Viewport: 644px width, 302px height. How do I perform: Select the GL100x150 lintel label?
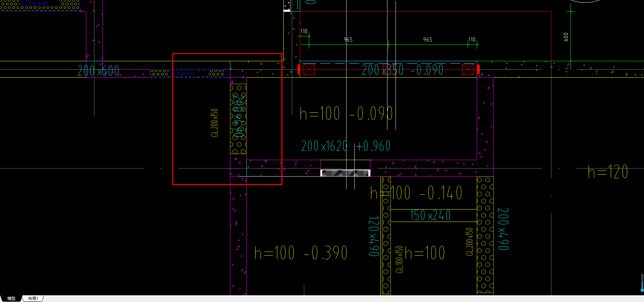point(399,259)
